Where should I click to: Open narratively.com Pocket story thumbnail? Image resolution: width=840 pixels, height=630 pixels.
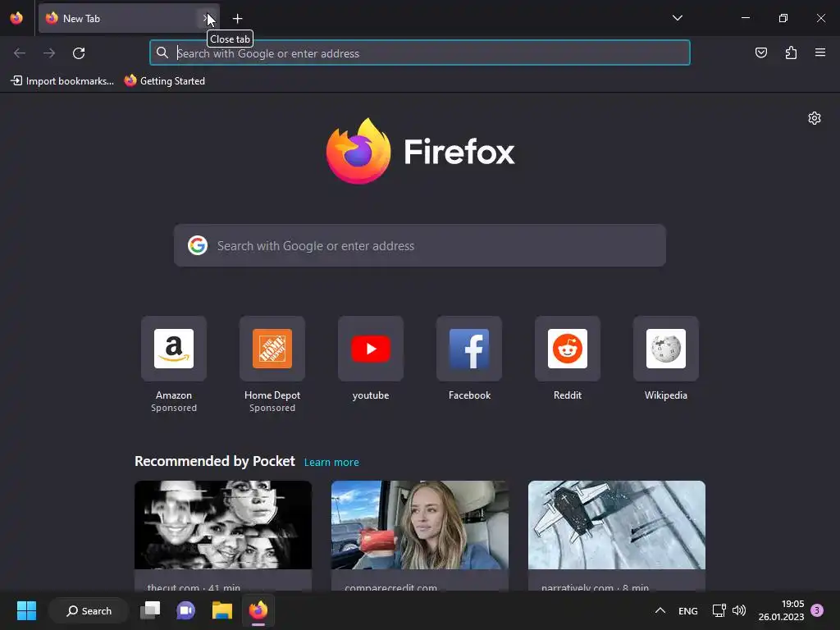point(617,525)
